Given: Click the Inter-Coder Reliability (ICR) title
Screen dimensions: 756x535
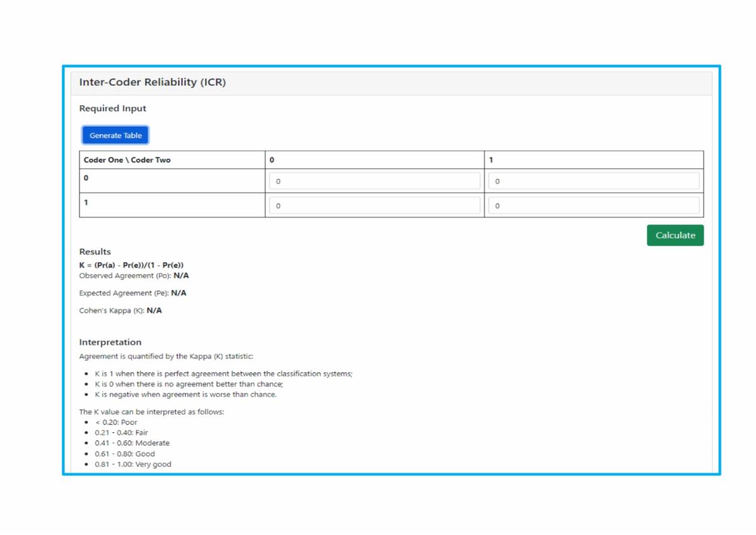Looking at the screenshot, I should [x=152, y=83].
